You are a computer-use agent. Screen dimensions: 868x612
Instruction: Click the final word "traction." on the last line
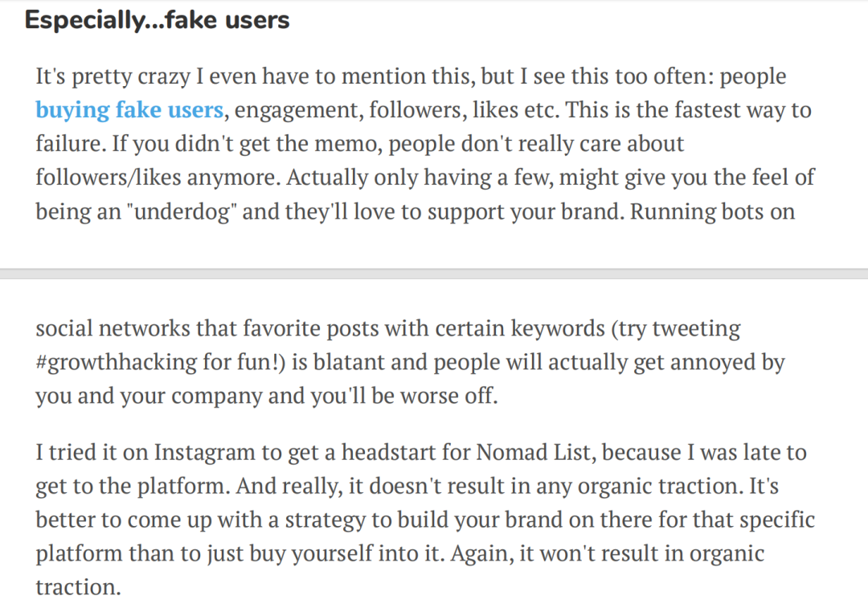pyautogui.click(x=78, y=587)
